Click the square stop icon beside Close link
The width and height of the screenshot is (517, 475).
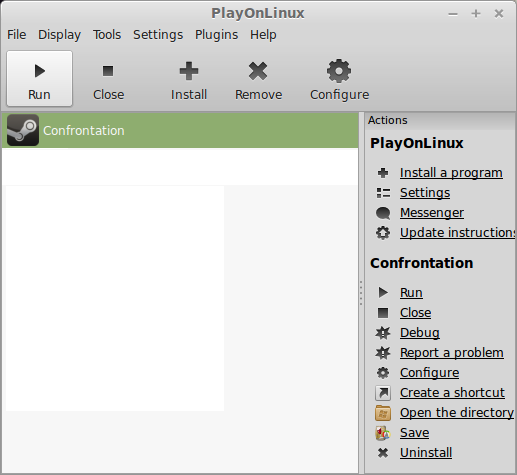[383, 313]
